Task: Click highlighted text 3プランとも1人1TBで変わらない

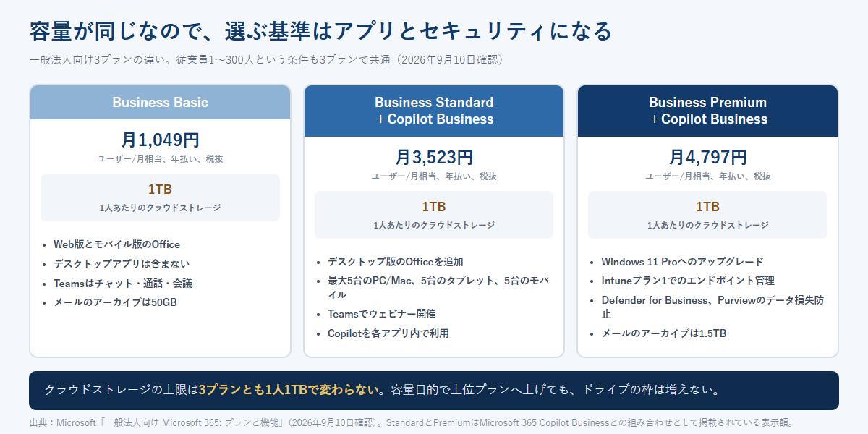Action: point(289,391)
